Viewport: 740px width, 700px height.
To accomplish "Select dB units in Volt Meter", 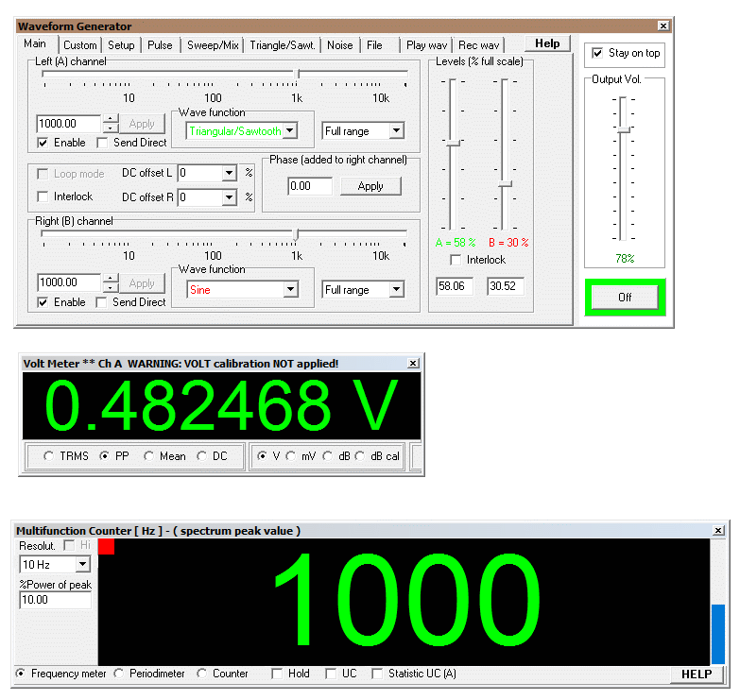I will pyautogui.click(x=328, y=456).
